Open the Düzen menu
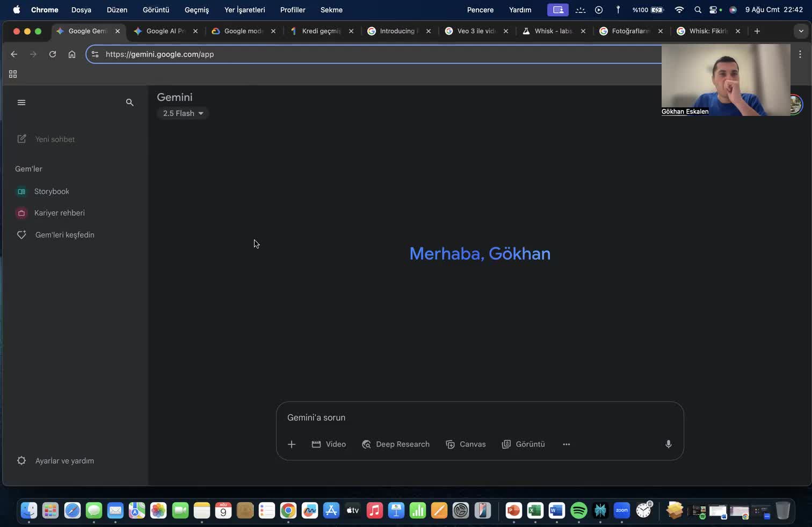812x527 pixels. (x=117, y=10)
